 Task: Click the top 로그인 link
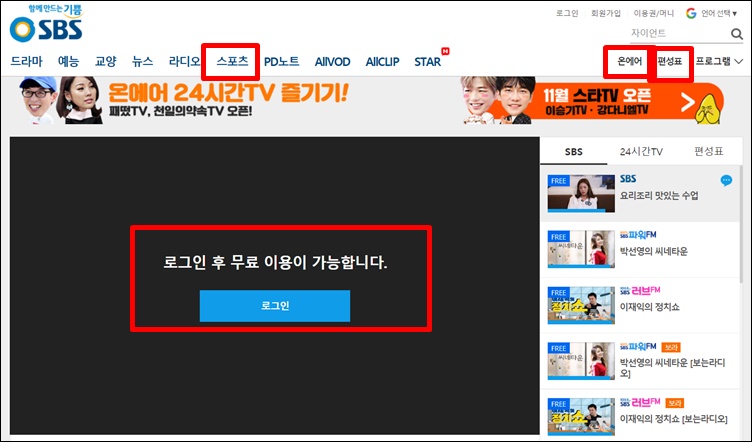(x=567, y=13)
